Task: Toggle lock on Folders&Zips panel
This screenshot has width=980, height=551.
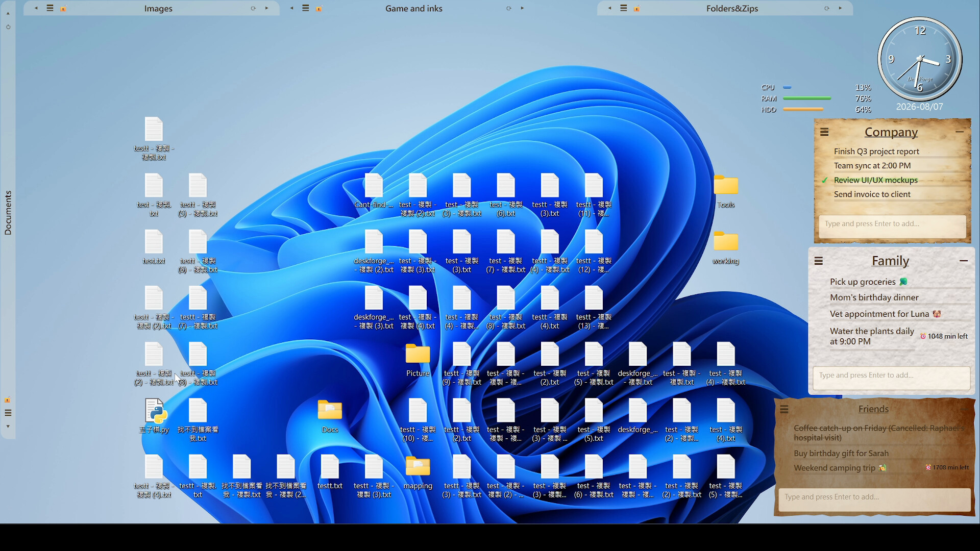Action: point(637,9)
